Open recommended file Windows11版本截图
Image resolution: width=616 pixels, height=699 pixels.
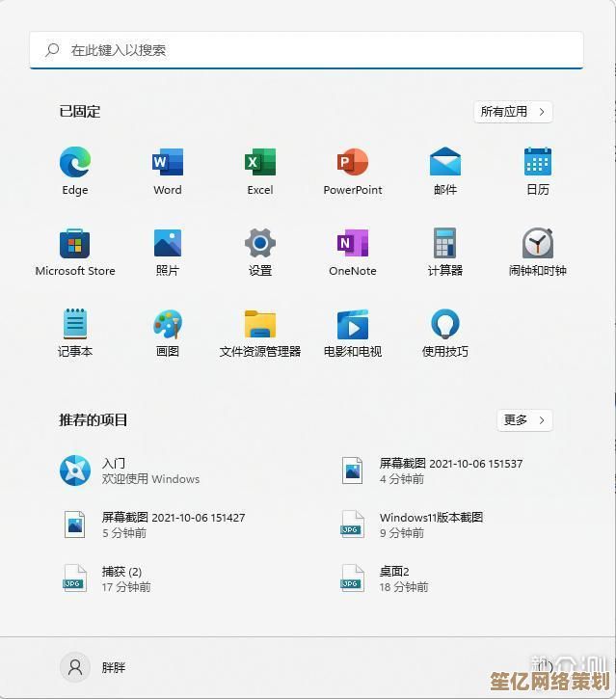pyautogui.click(x=430, y=524)
